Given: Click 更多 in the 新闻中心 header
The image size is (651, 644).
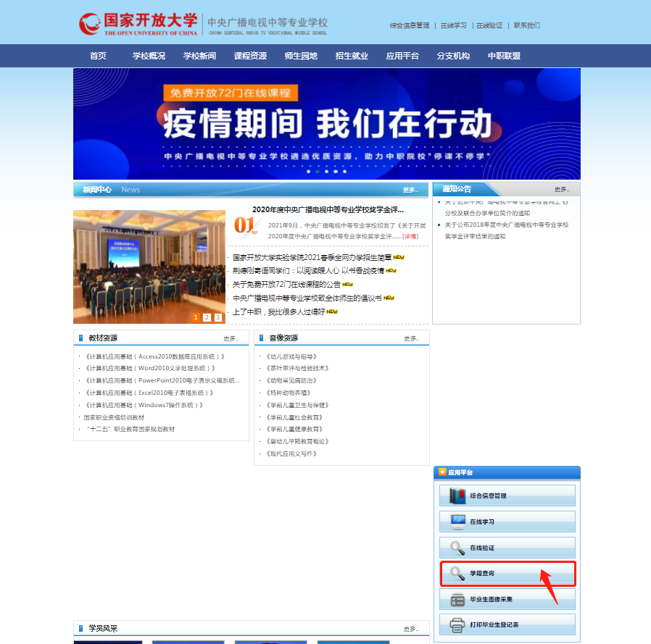Looking at the screenshot, I should tap(410, 190).
